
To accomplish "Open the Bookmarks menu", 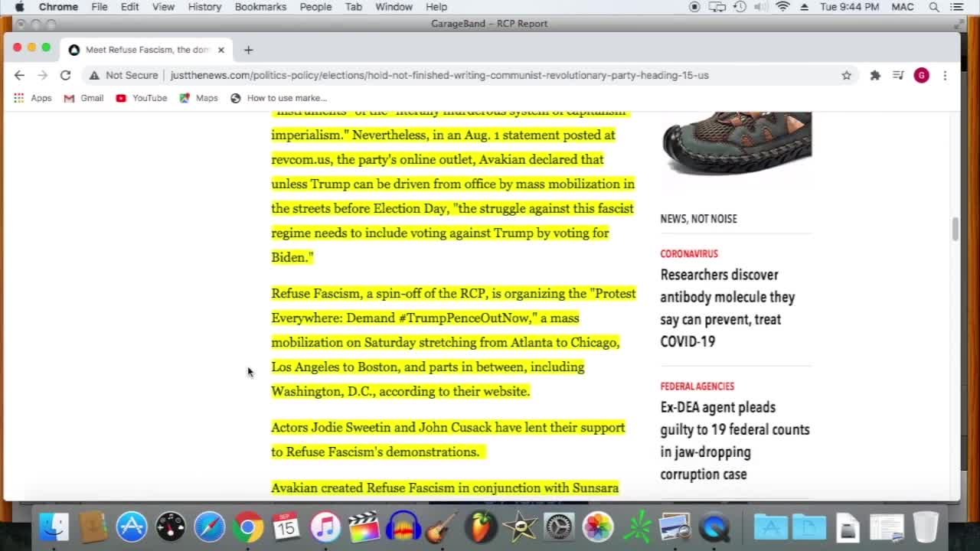I will coord(260,7).
